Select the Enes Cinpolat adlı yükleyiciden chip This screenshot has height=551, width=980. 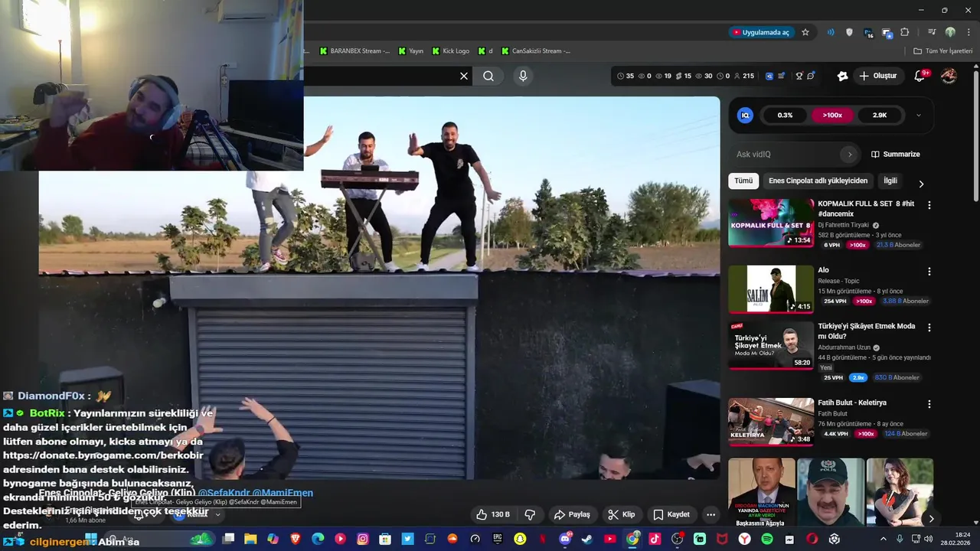coord(818,181)
